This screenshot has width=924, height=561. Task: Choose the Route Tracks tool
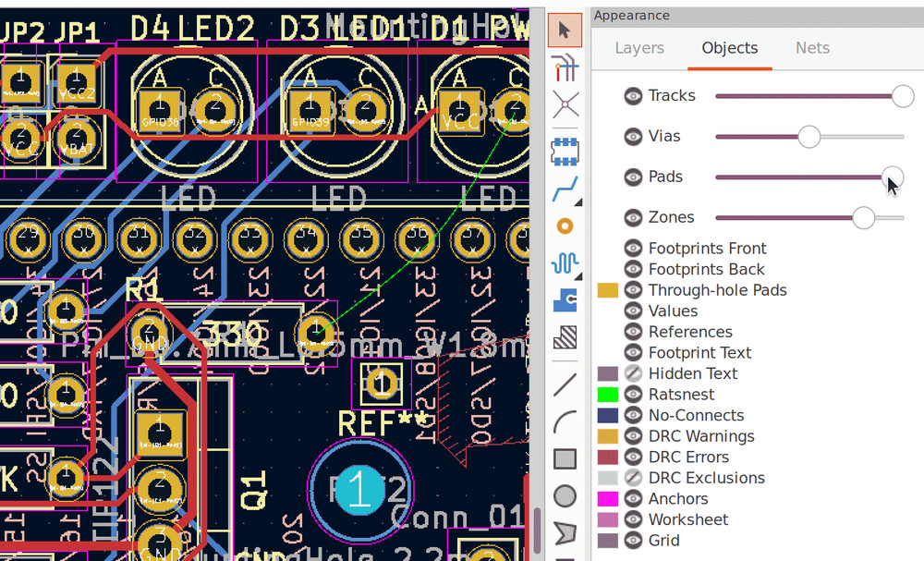pos(565,188)
